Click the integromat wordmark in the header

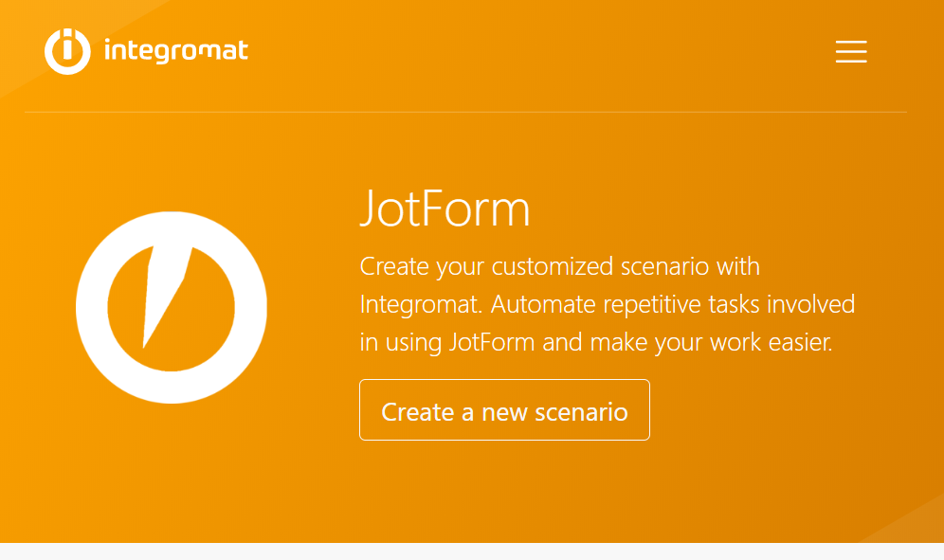(x=174, y=52)
